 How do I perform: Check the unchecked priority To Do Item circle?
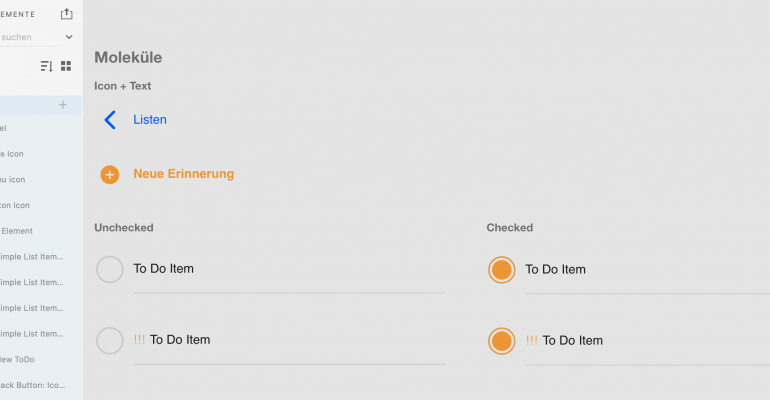tap(110, 341)
